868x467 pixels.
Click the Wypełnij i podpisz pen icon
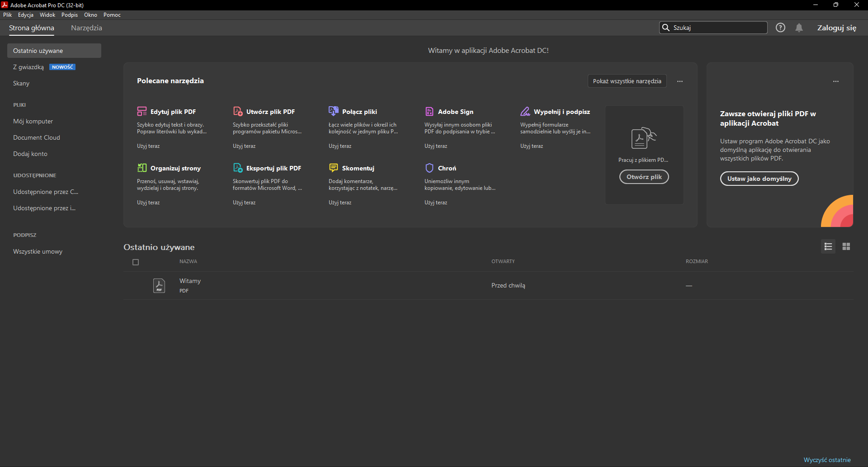tap(525, 111)
